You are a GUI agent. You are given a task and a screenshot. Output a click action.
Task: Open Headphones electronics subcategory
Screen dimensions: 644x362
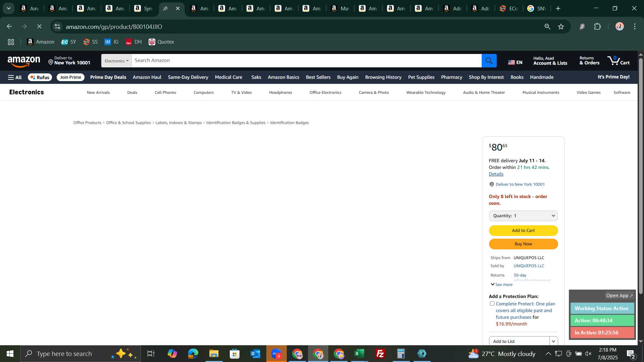(280, 93)
